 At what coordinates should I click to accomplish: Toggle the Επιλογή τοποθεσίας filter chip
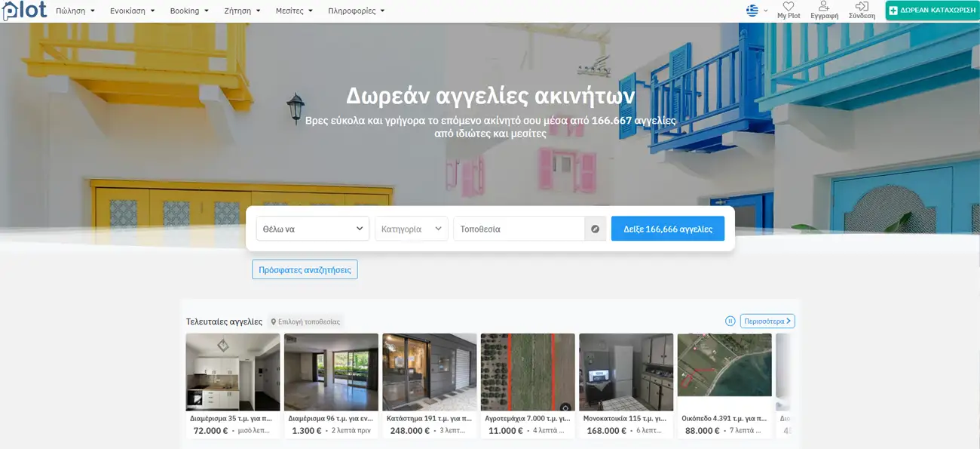coord(305,321)
